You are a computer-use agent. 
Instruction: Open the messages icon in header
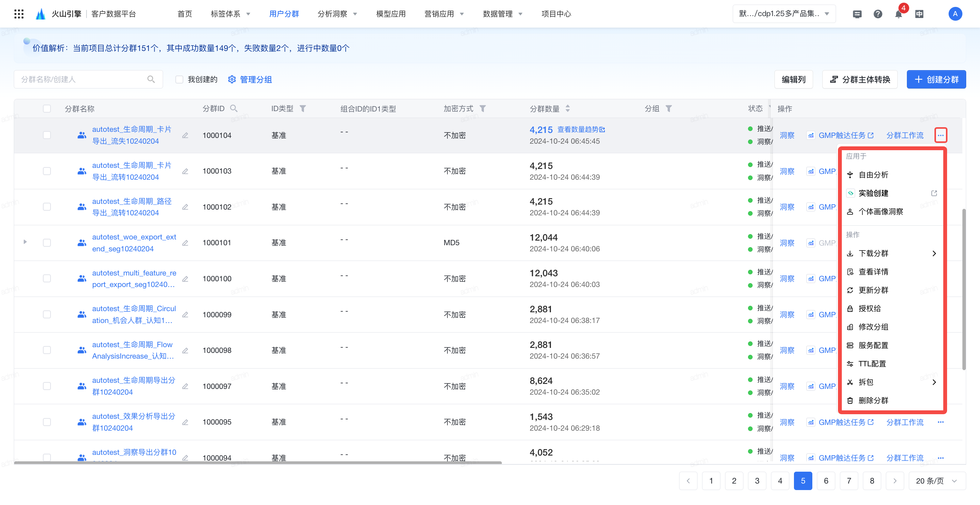tap(857, 14)
